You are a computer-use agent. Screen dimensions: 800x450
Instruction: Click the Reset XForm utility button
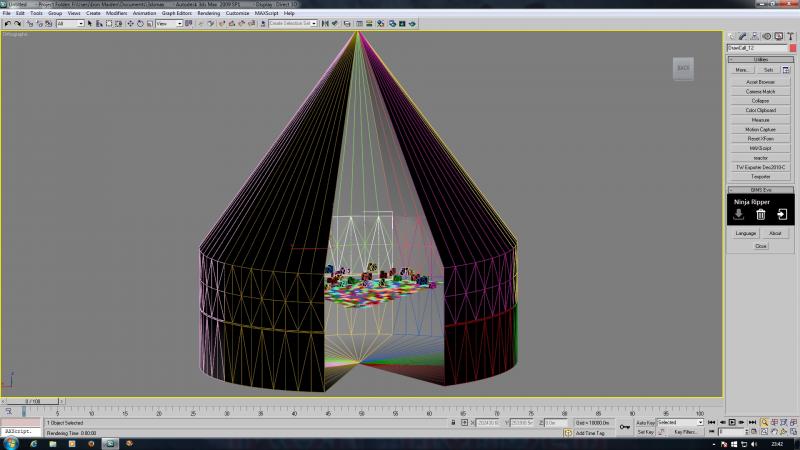(760, 139)
